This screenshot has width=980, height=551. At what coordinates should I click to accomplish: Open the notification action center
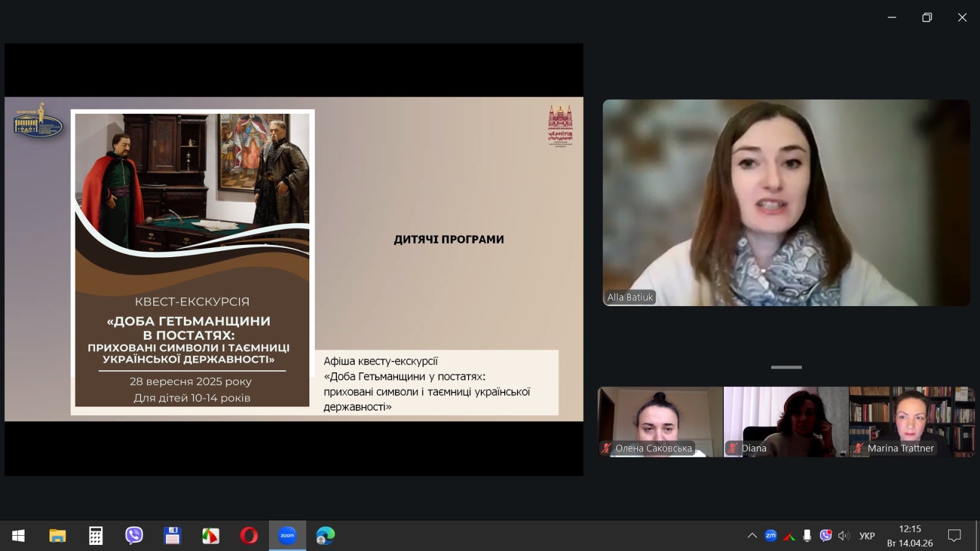[x=954, y=536]
